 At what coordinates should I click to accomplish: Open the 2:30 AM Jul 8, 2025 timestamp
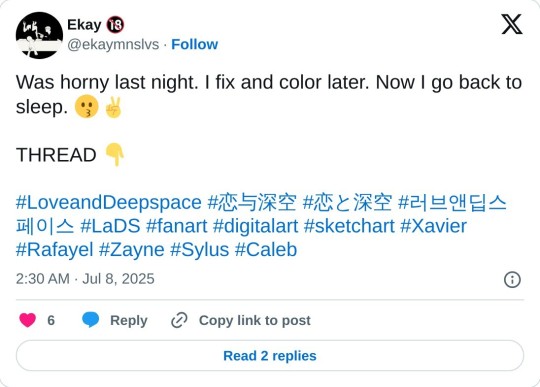(x=85, y=279)
